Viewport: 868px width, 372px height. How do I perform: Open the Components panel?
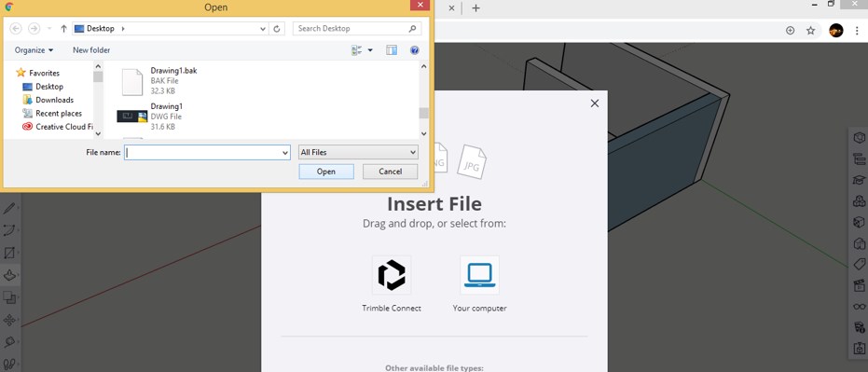(860, 201)
